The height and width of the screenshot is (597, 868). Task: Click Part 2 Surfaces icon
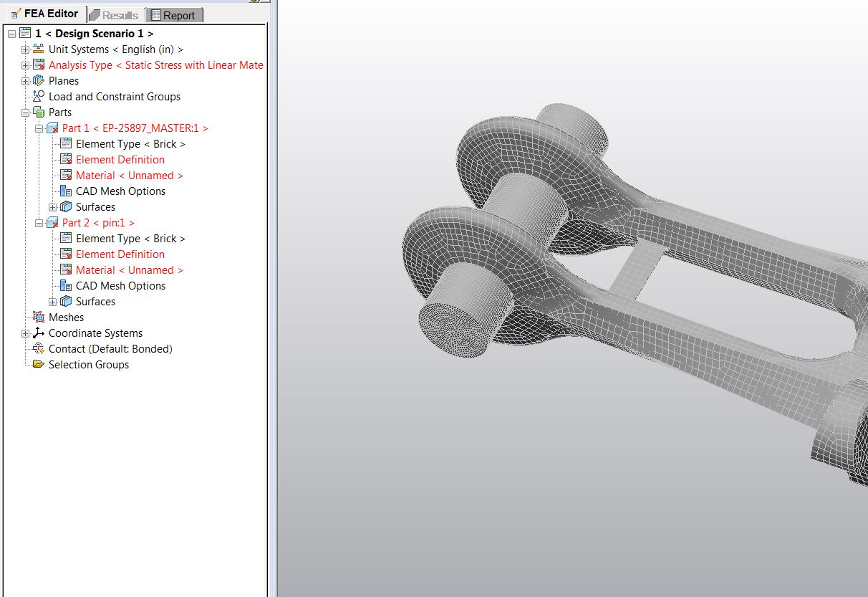pyautogui.click(x=66, y=301)
